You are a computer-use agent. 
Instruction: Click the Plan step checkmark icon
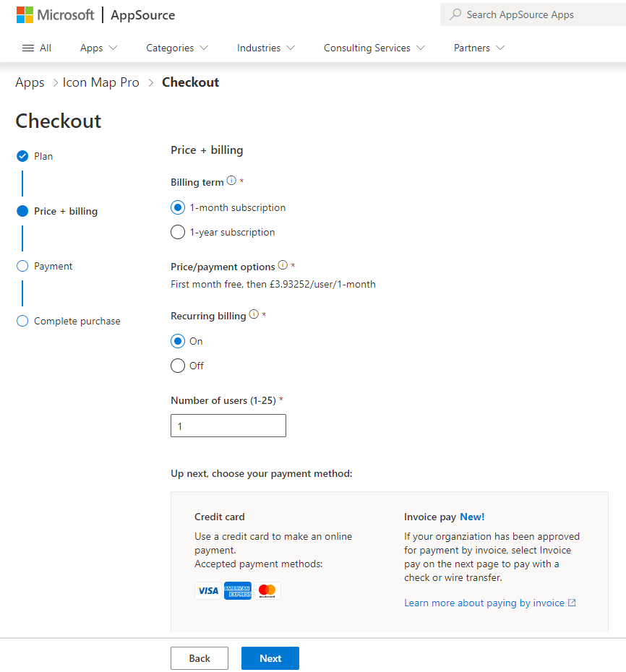pyautogui.click(x=22, y=156)
